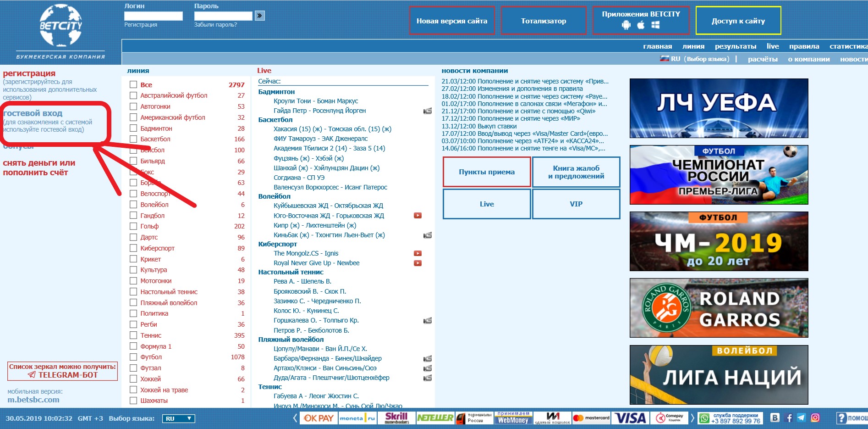Open результаты in the top menu
The image size is (868, 429).
click(x=735, y=46)
